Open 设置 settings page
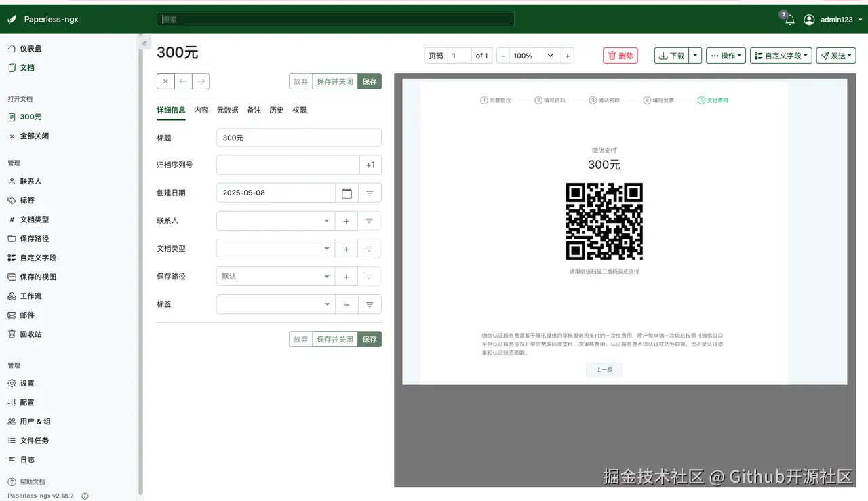This screenshot has width=868, height=501. (x=21, y=383)
